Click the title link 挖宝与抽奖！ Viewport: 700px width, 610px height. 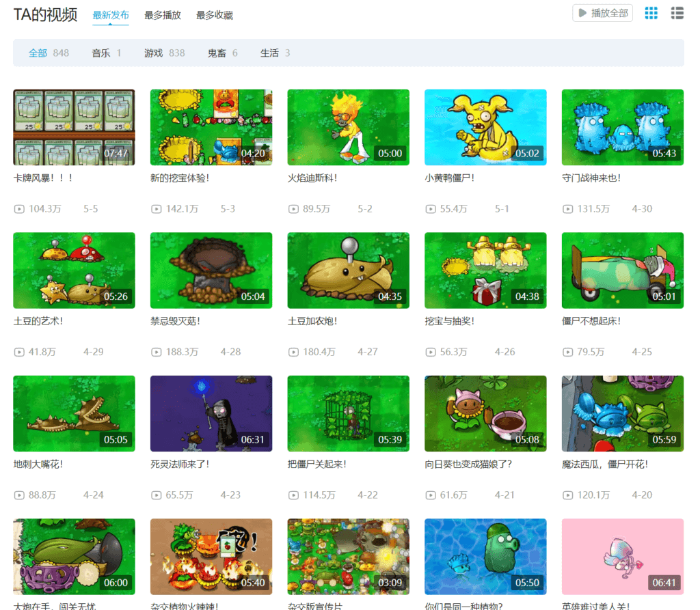(x=450, y=321)
